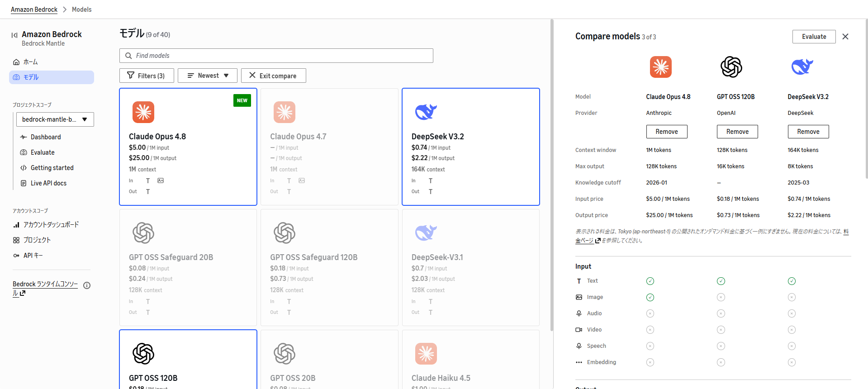Click the アカウントダッシュボード chart icon
Image resolution: width=868 pixels, height=389 pixels.
[x=16, y=225]
